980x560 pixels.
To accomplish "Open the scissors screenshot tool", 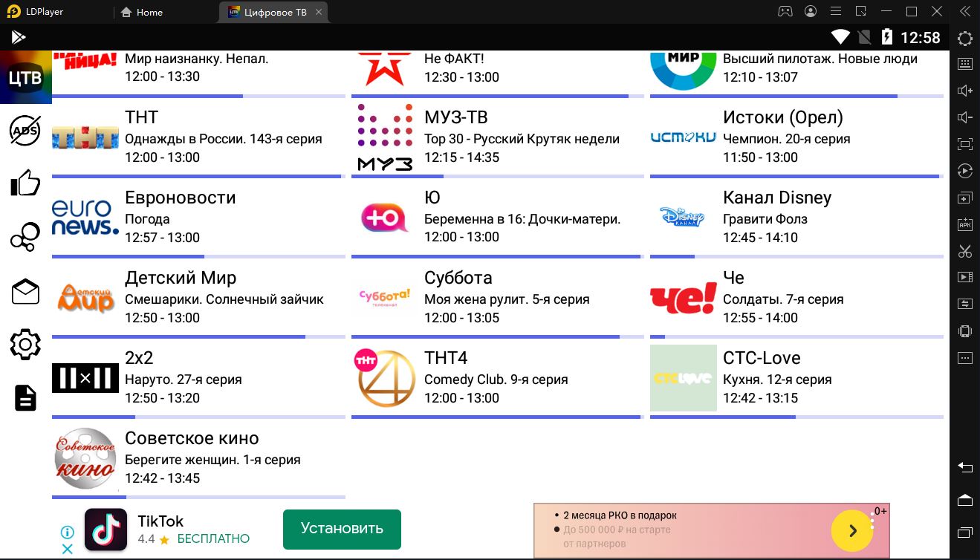I will (965, 251).
